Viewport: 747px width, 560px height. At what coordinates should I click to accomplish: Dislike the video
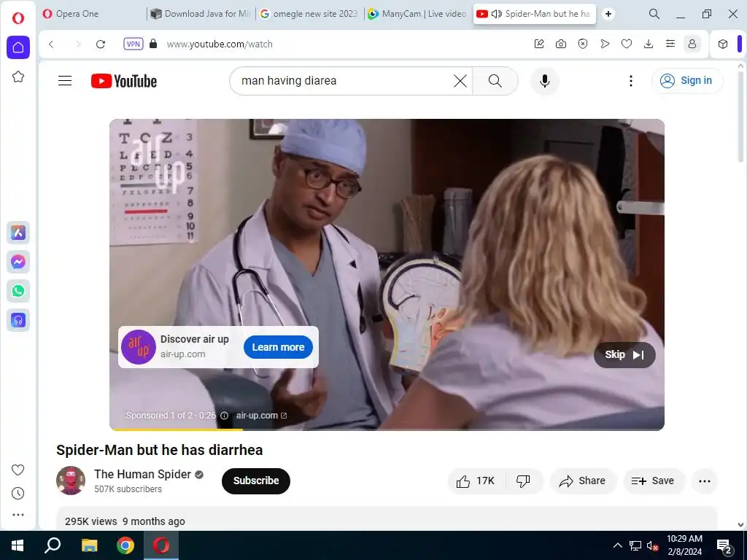[x=524, y=481]
